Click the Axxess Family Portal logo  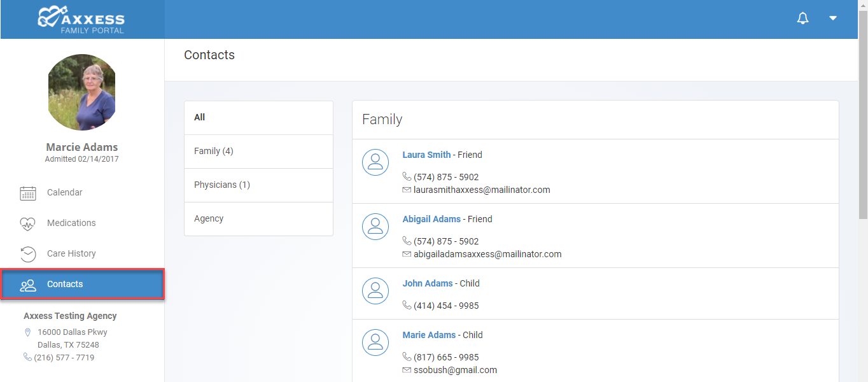tap(81, 19)
